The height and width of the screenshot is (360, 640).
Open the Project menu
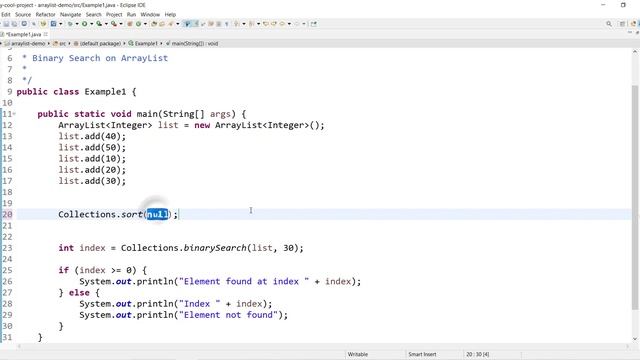point(114,14)
